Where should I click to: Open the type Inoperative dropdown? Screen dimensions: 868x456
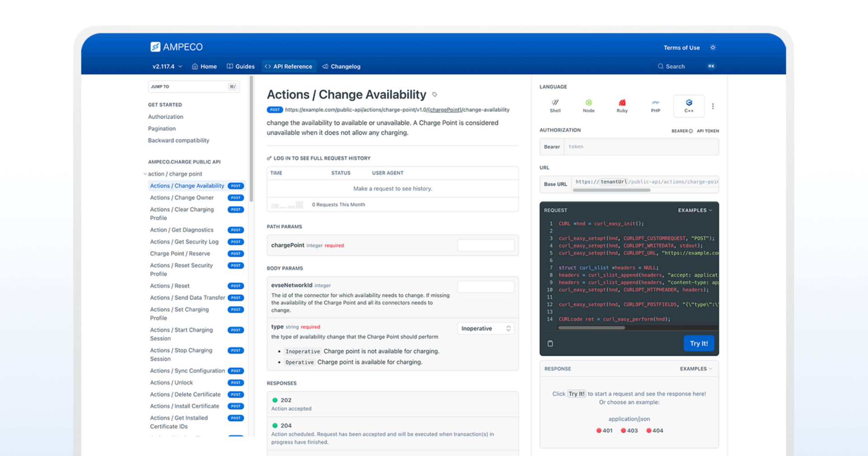pyautogui.click(x=486, y=328)
